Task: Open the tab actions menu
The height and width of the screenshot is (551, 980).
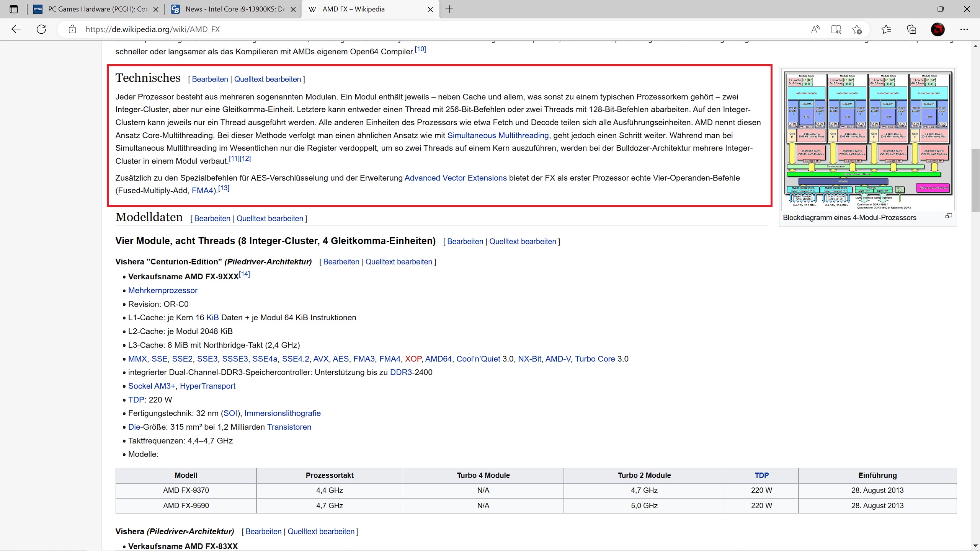Action: coord(14,9)
